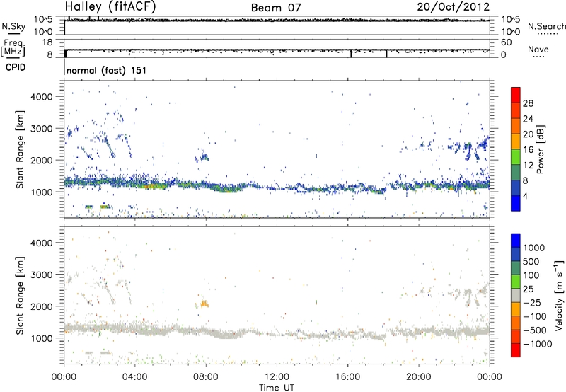Image resolution: width=566 pixels, height=392 pixels.
Task: Click the "Halley (fitACF)" plot title
Action: [110, 7]
